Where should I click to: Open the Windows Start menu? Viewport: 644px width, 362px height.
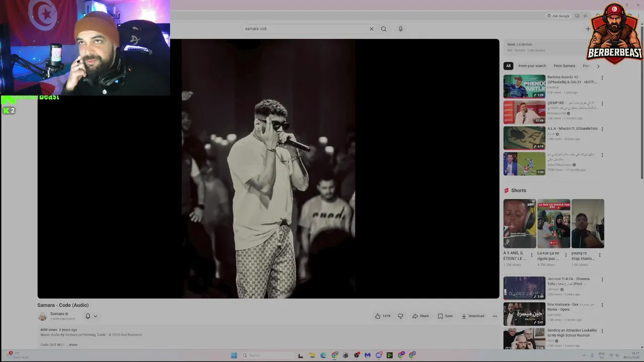[x=234, y=355]
